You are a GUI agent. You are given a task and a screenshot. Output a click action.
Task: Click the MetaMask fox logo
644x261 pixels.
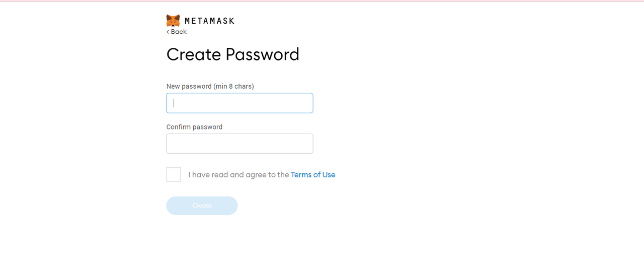173,21
